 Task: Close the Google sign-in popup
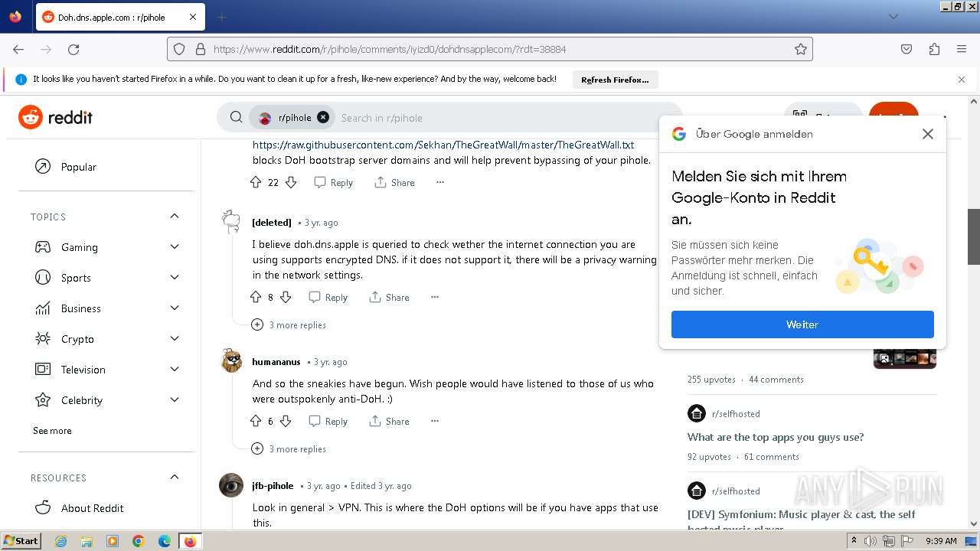tap(928, 134)
